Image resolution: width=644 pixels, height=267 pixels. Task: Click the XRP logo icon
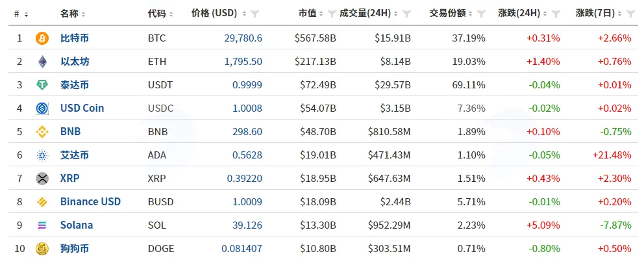[x=42, y=179]
